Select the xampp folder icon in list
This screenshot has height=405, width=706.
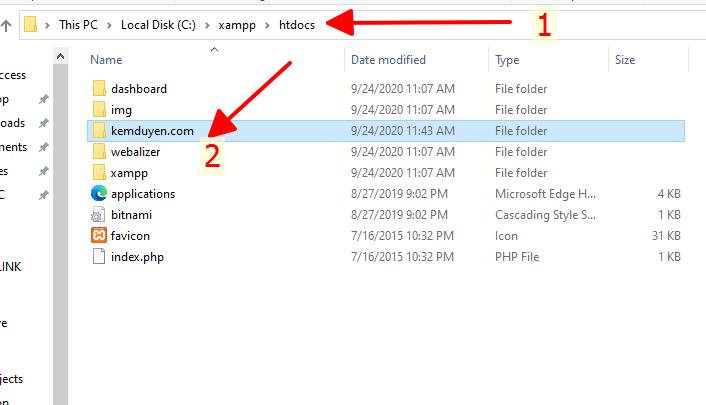coord(99,173)
